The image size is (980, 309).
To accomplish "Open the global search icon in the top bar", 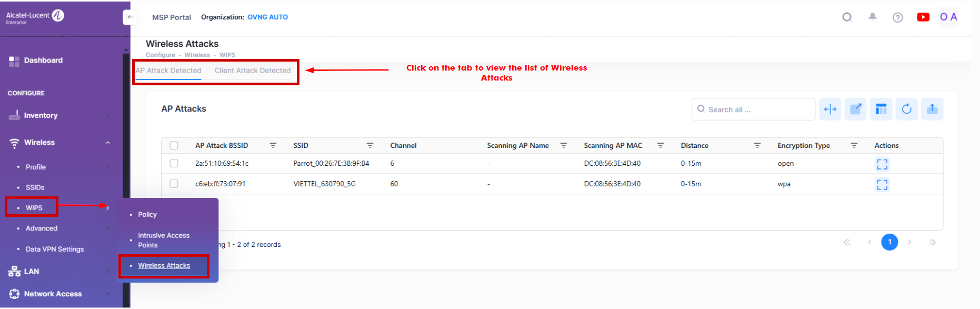I will (x=847, y=17).
